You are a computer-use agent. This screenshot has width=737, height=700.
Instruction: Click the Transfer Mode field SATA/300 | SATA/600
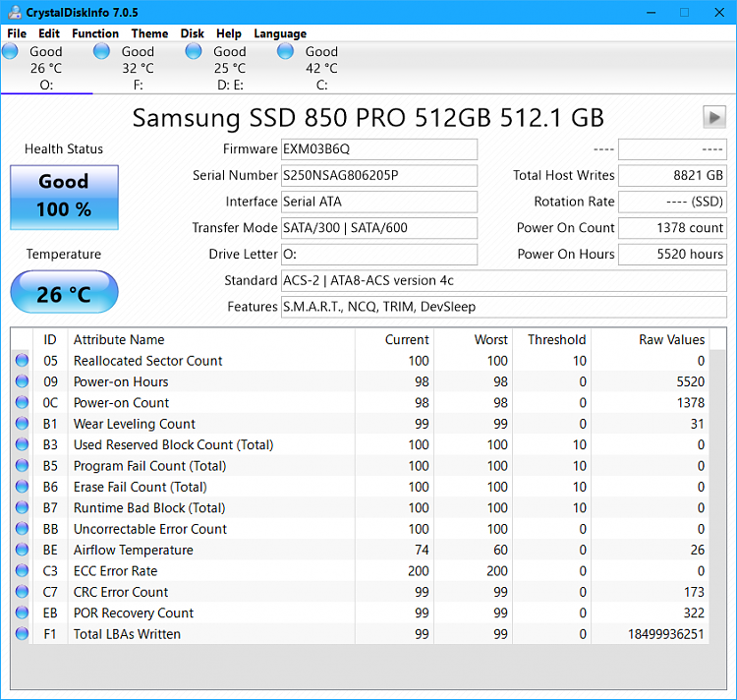[x=379, y=228]
